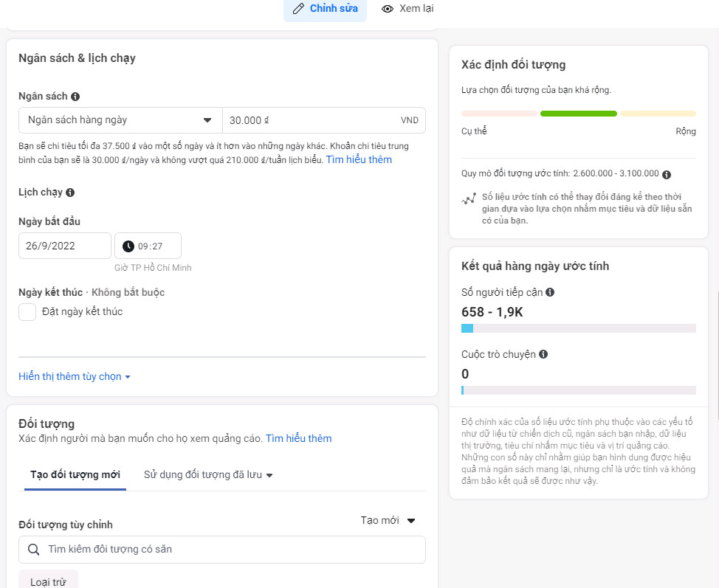The image size is (719, 588).
Task: Open the Ngân sách hàng ngày dropdown
Action: pyautogui.click(x=120, y=120)
